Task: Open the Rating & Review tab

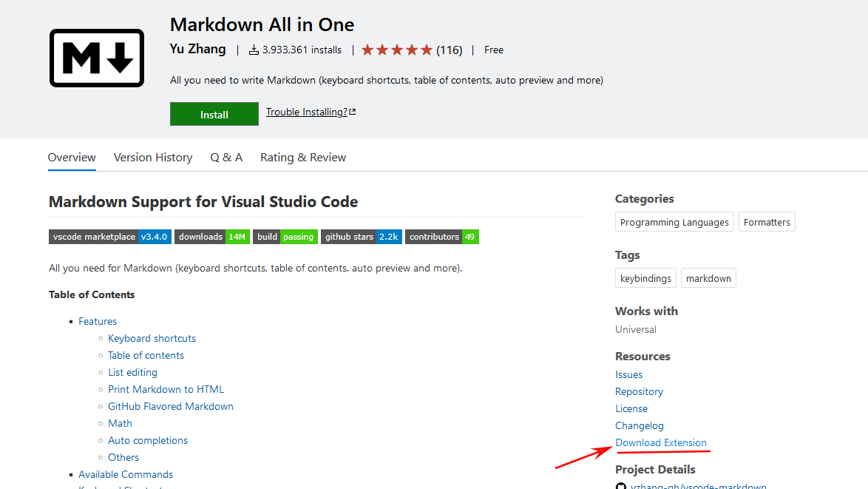Action: [303, 157]
